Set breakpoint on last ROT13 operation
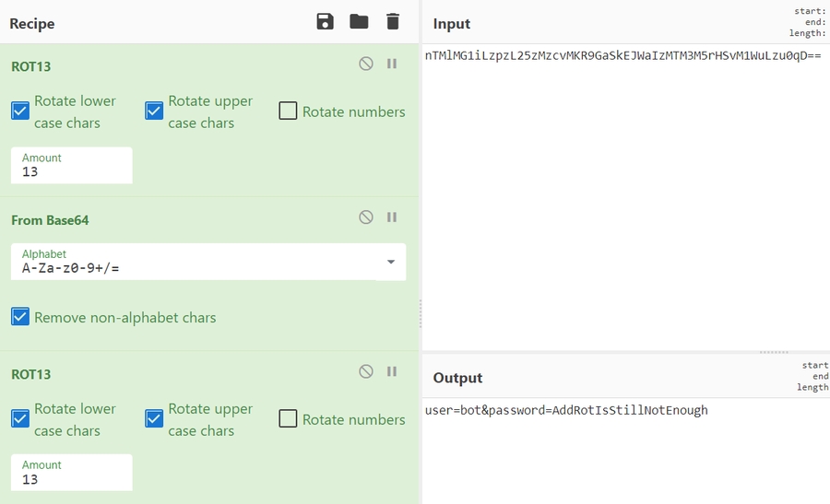Image resolution: width=830 pixels, height=504 pixels. point(392,371)
